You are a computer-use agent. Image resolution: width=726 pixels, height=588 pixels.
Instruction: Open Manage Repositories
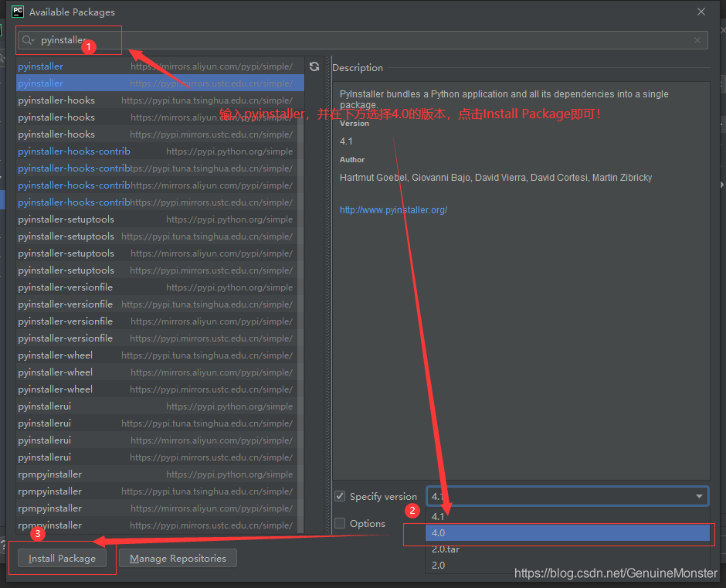click(x=178, y=559)
